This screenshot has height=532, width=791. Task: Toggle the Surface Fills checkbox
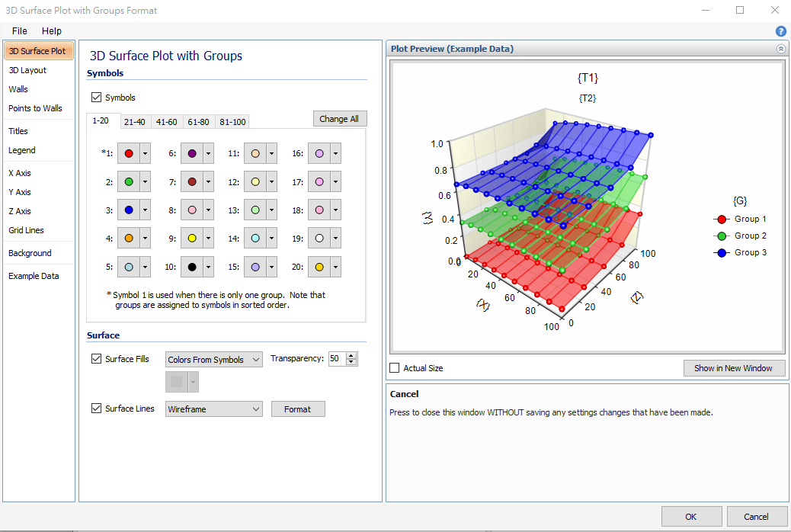click(x=96, y=359)
